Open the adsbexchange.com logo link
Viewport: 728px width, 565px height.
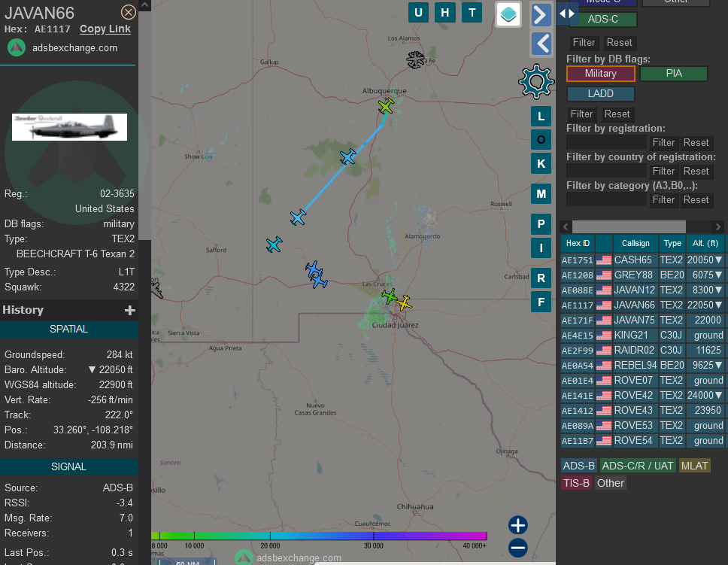click(x=62, y=48)
